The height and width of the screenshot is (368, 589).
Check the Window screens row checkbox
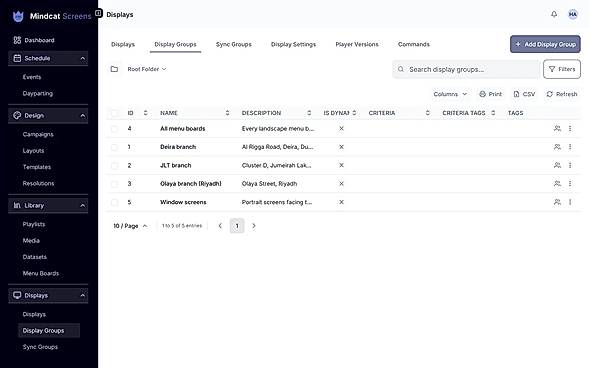[x=115, y=202]
